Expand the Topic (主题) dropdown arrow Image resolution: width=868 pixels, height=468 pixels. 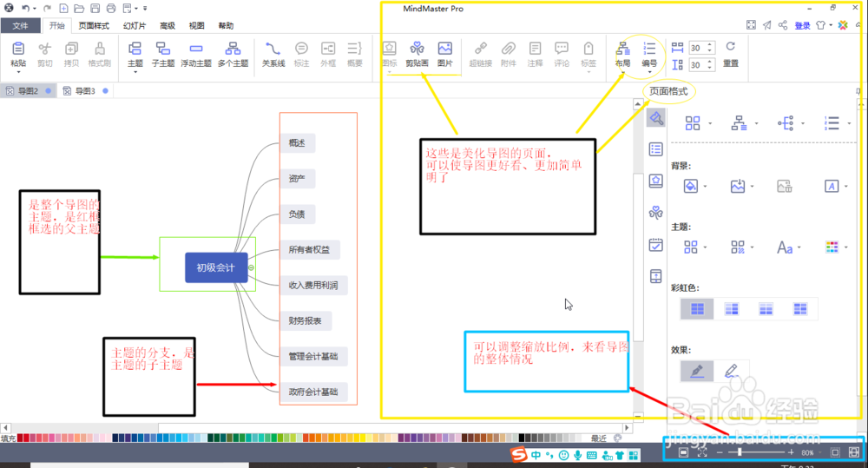pos(135,72)
